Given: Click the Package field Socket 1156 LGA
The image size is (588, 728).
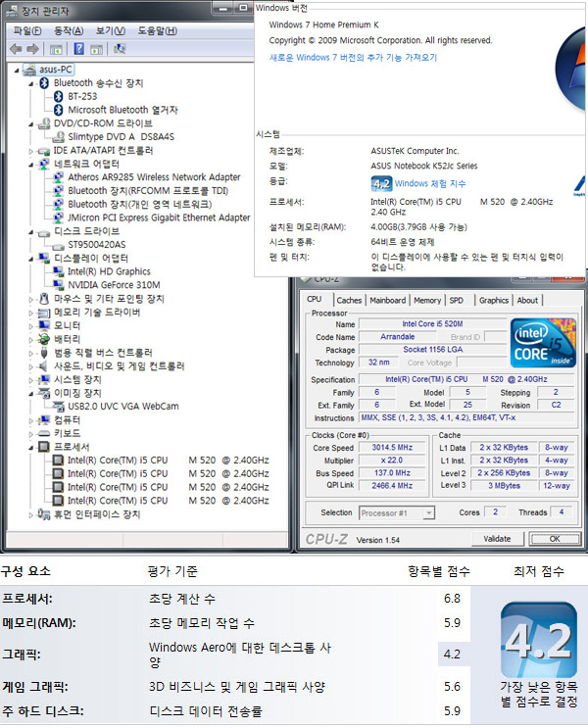Looking at the screenshot, I should point(433,349).
